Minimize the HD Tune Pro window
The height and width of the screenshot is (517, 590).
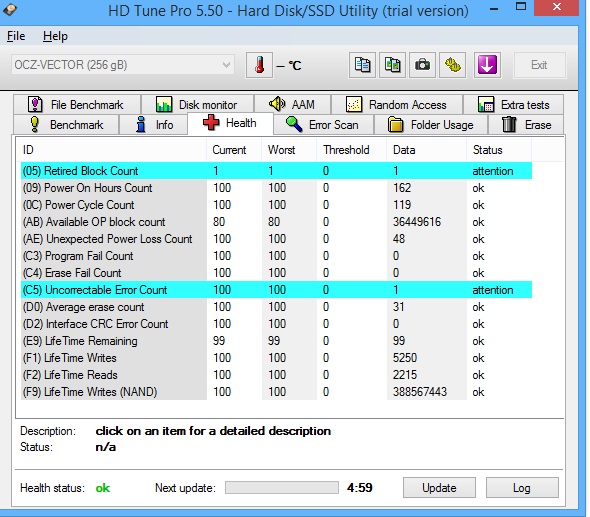point(495,8)
